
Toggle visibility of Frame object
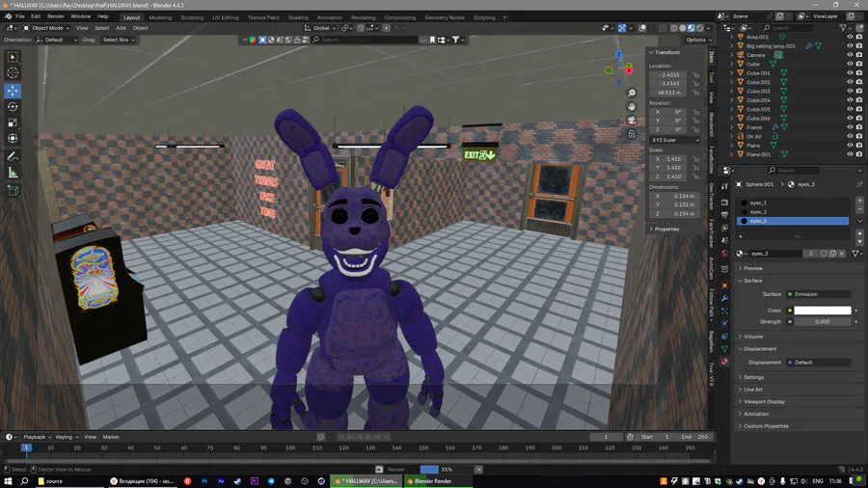[x=850, y=127]
